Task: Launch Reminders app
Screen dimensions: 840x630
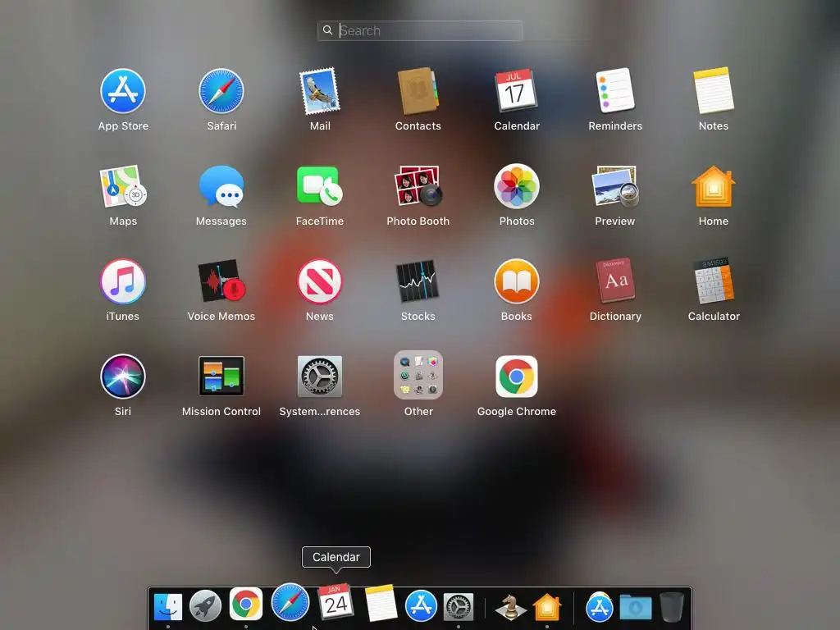Action: [x=615, y=90]
